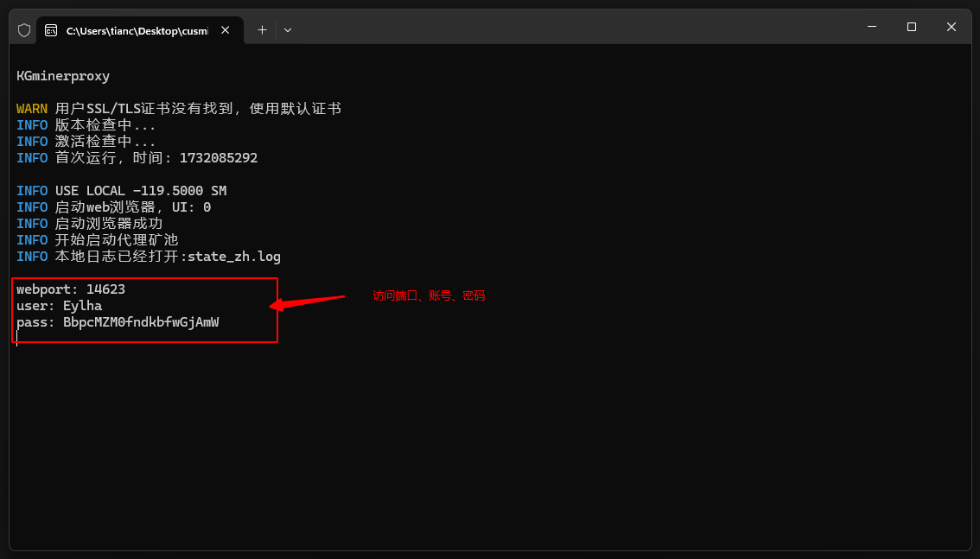Viewport: 980px width, 559px height.
Task: Open a new terminal tab with plus icon
Action: click(x=262, y=30)
